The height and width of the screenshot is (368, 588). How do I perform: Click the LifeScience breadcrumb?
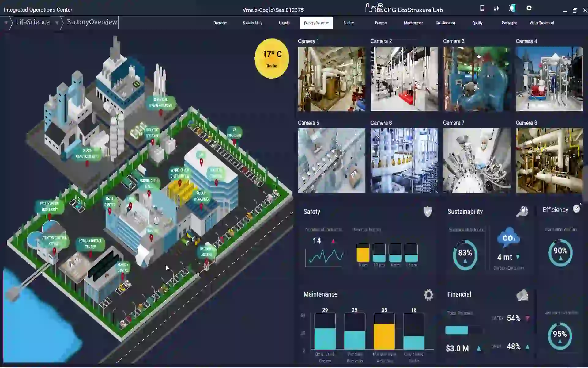coord(33,22)
